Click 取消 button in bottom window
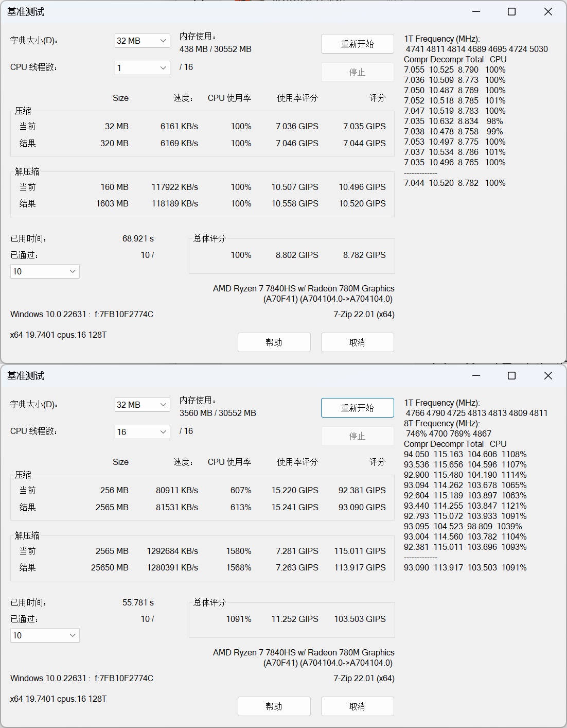The height and width of the screenshot is (728, 567). (x=358, y=706)
